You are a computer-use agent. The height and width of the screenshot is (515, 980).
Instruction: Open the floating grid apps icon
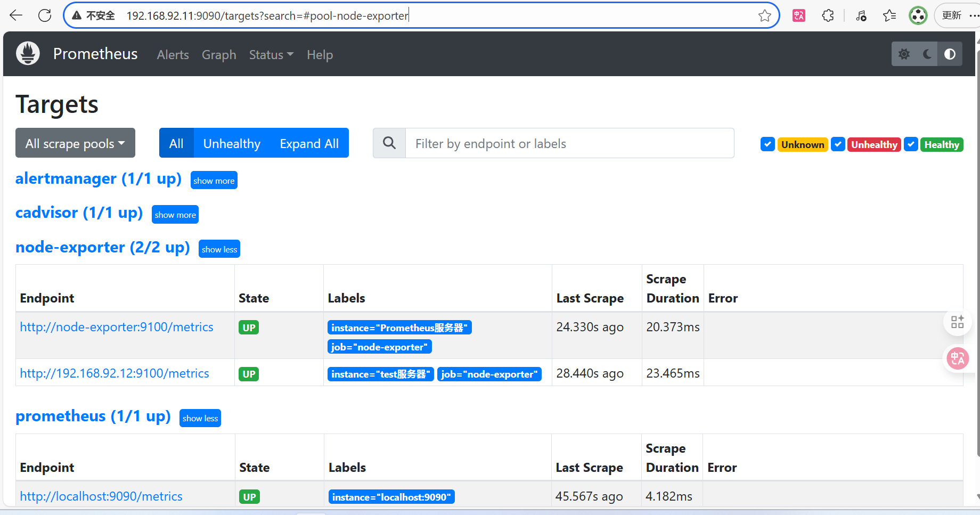click(x=957, y=322)
